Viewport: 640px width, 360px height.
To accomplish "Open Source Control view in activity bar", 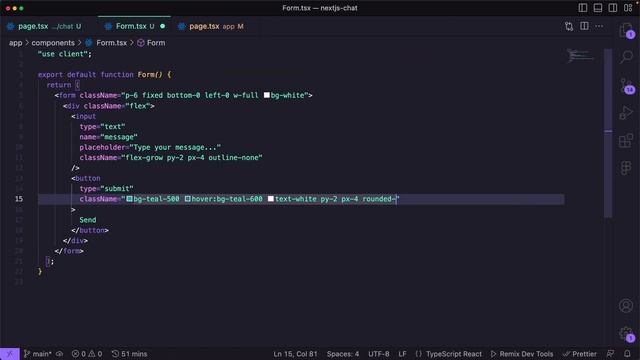I will point(626,85).
